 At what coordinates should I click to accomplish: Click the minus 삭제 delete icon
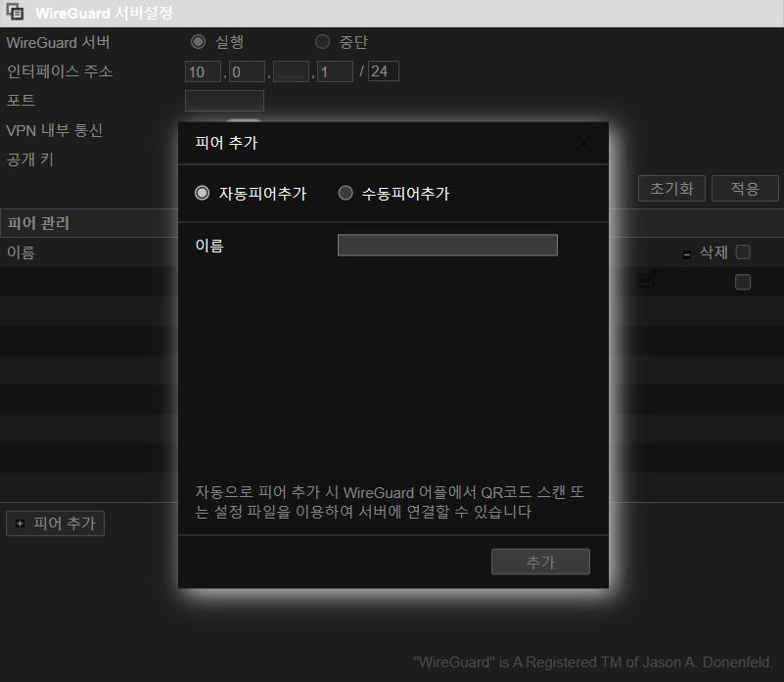click(686, 253)
